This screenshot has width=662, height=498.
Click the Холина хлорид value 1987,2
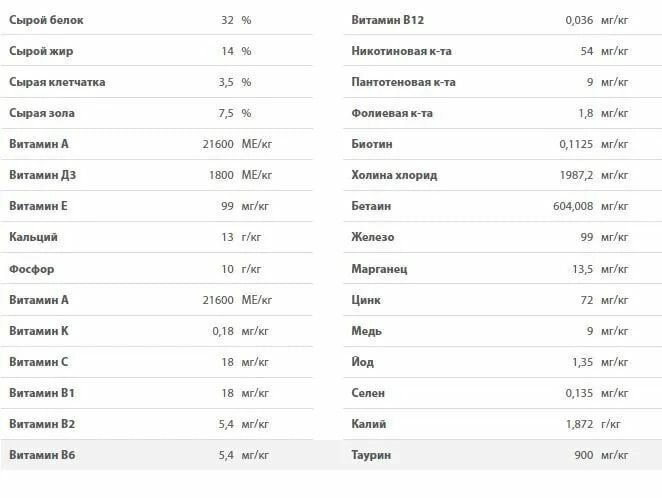pos(572,175)
